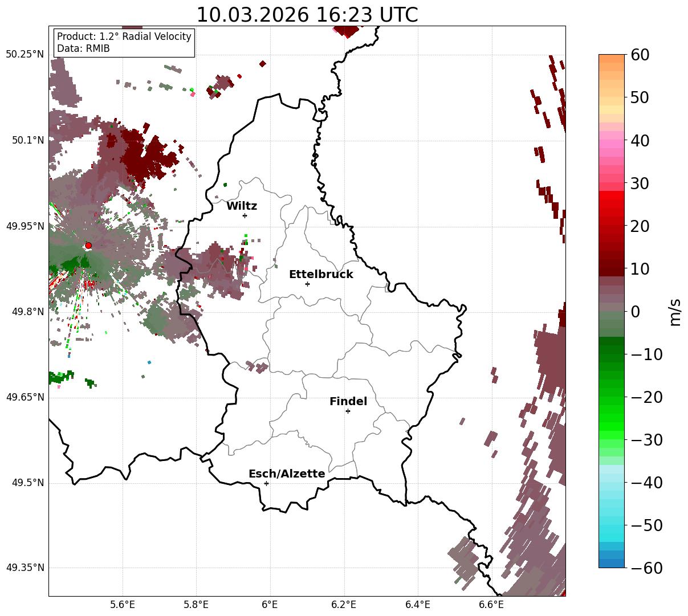Click the 6.4°E longitude label
688x616 pixels.
pyautogui.click(x=418, y=605)
